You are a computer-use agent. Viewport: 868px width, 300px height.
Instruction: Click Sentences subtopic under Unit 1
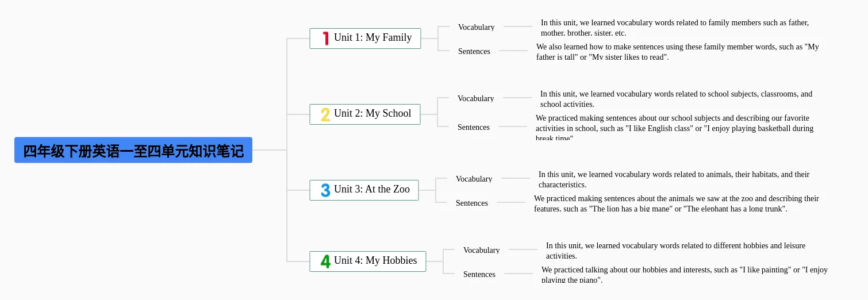pyautogui.click(x=474, y=51)
